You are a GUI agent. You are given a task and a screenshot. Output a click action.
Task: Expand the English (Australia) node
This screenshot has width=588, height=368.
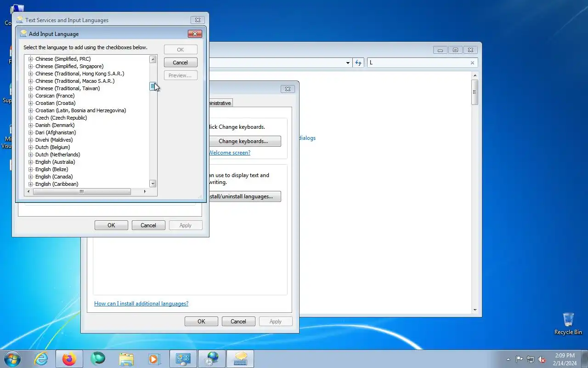point(31,162)
